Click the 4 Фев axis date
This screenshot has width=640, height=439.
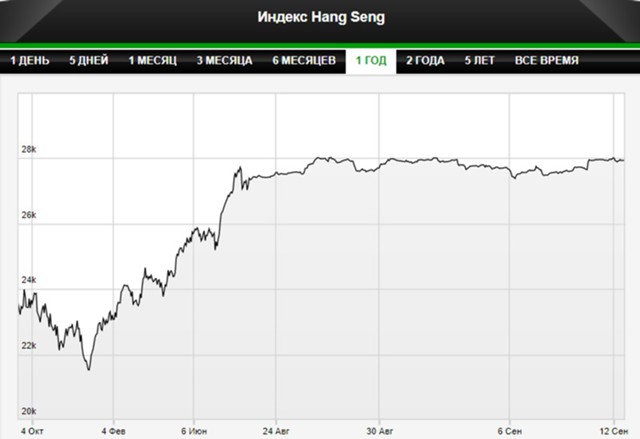[x=113, y=431]
